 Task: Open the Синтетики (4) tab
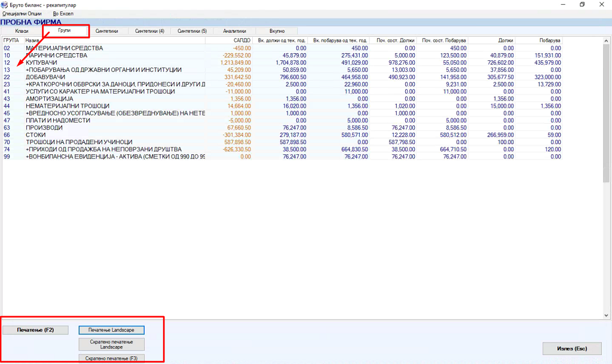click(149, 31)
